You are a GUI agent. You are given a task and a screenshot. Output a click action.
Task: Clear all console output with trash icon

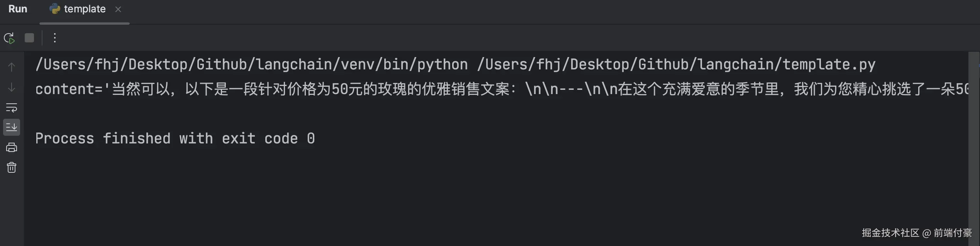coord(12,167)
